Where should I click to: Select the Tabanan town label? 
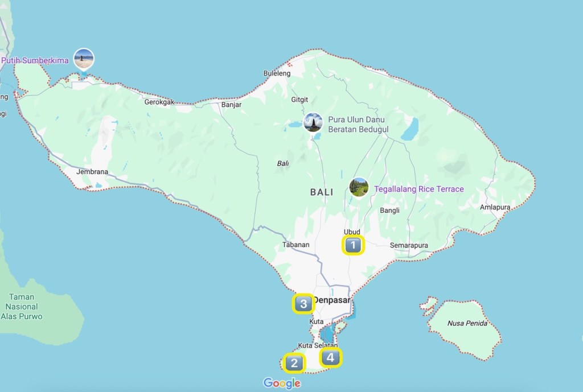tap(295, 245)
